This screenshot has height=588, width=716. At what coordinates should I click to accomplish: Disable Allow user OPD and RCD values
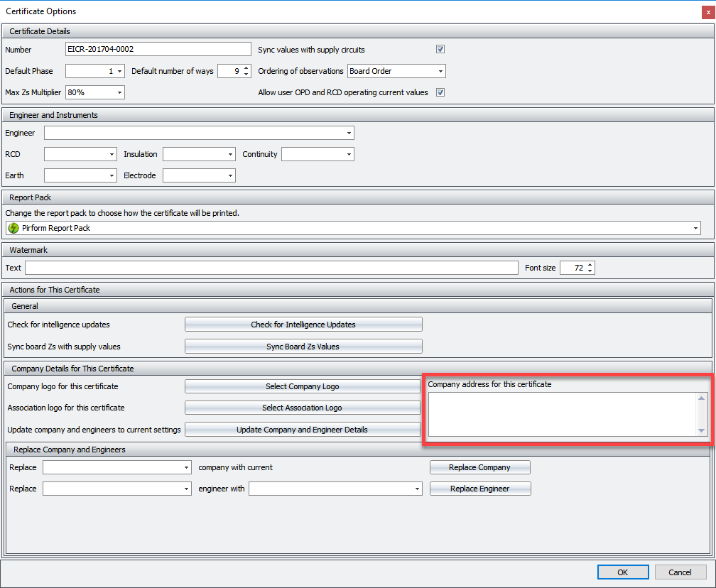(440, 92)
